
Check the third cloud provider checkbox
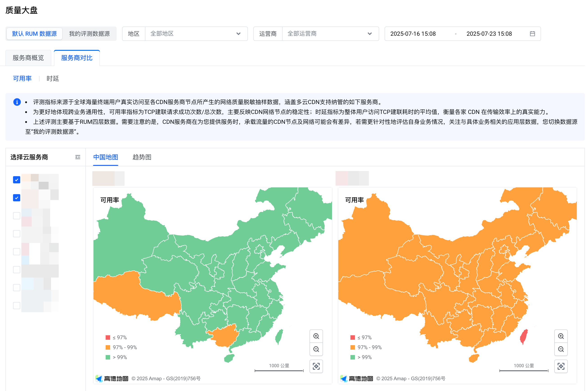[16, 216]
